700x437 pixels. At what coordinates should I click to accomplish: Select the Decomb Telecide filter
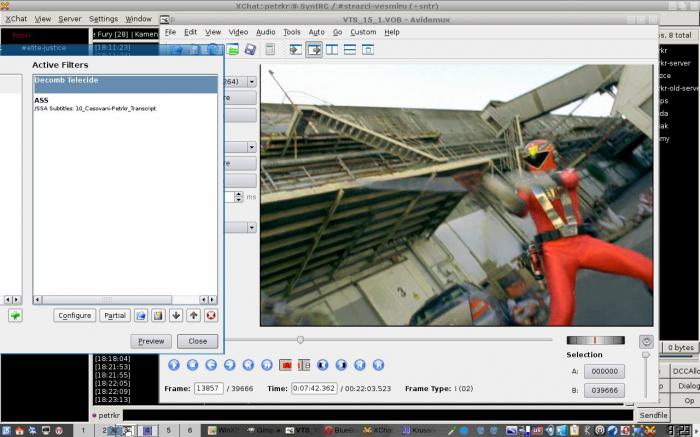(125, 84)
